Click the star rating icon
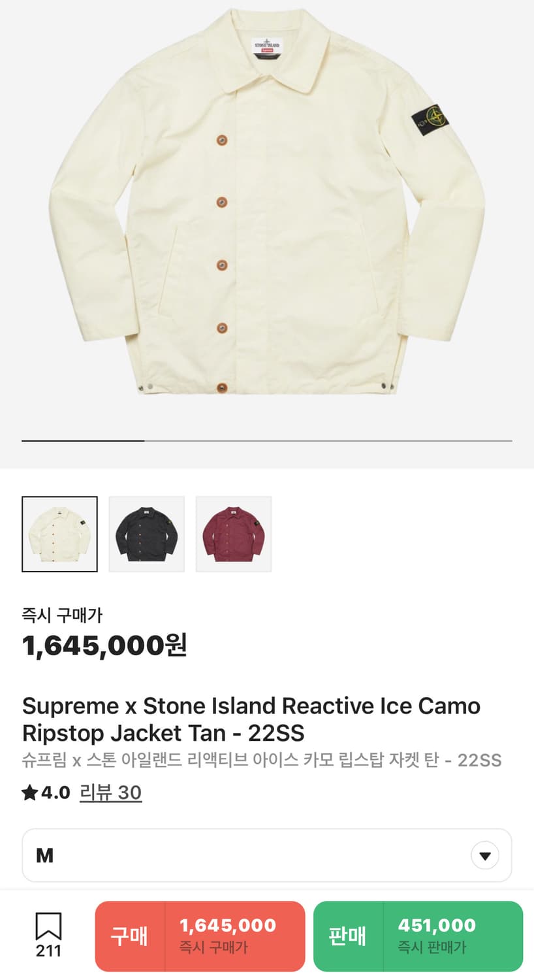The width and height of the screenshot is (534, 980). coord(29,793)
